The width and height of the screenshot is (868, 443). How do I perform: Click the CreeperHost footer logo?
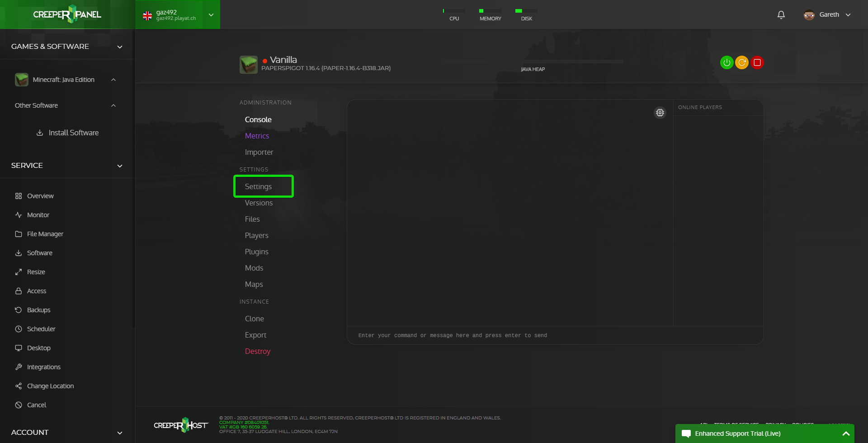point(181,425)
